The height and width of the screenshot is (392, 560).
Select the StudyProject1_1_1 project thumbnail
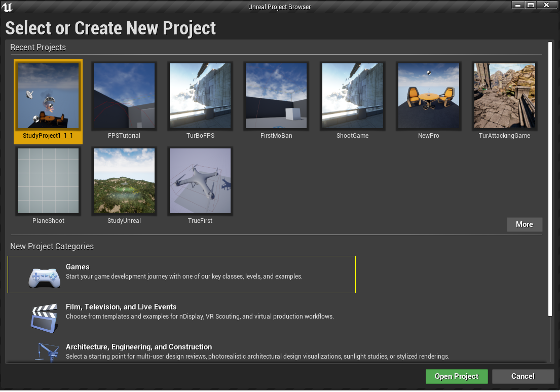point(48,96)
